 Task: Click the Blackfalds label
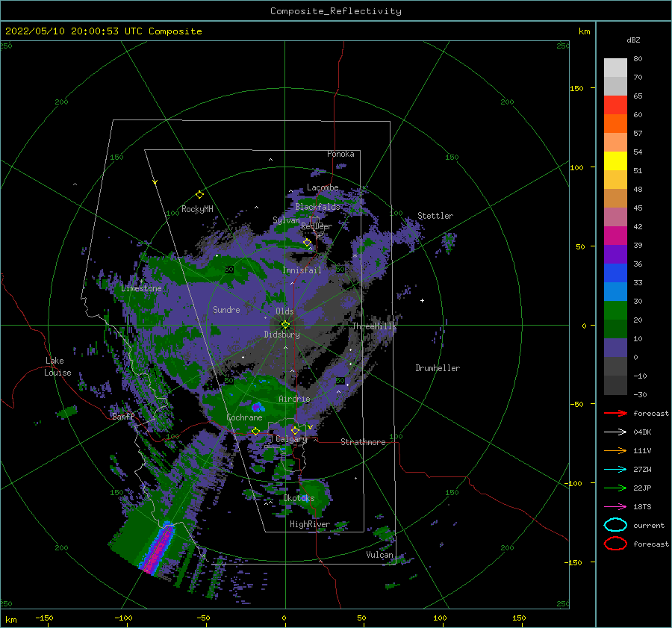pos(317,207)
